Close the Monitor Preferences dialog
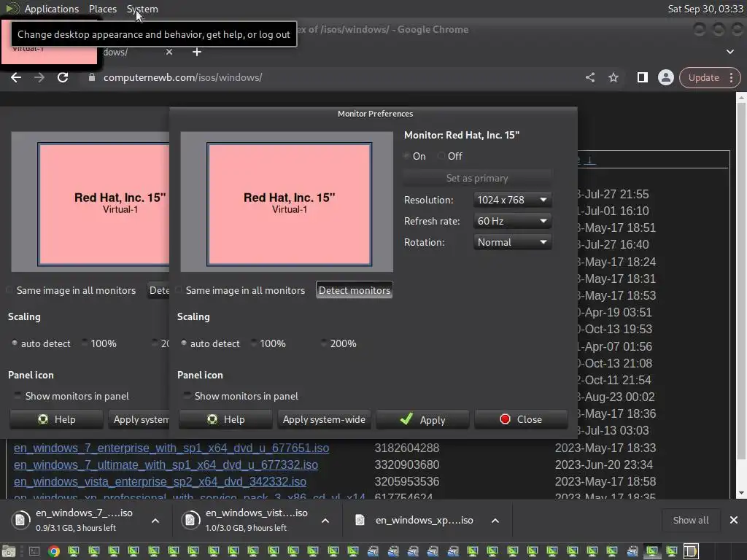The width and height of the screenshot is (747, 560). click(x=521, y=419)
